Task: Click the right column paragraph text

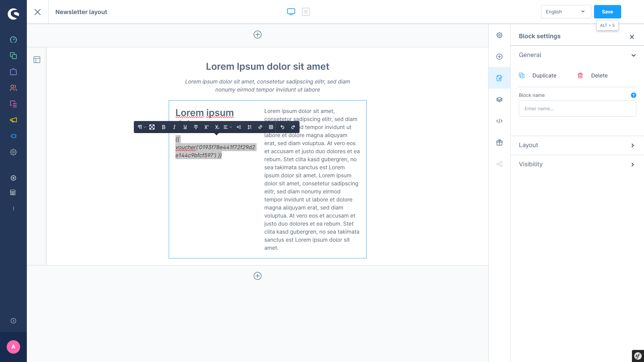Action: point(312,179)
